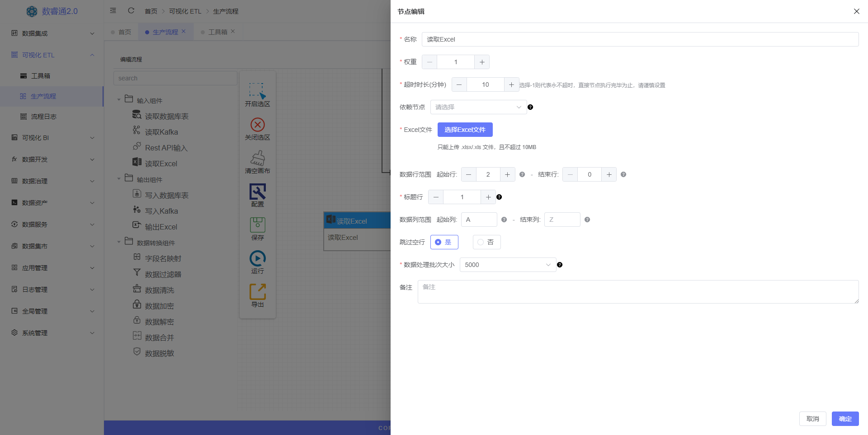
Task: Increase 起始行 value with plus
Action: click(x=507, y=174)
